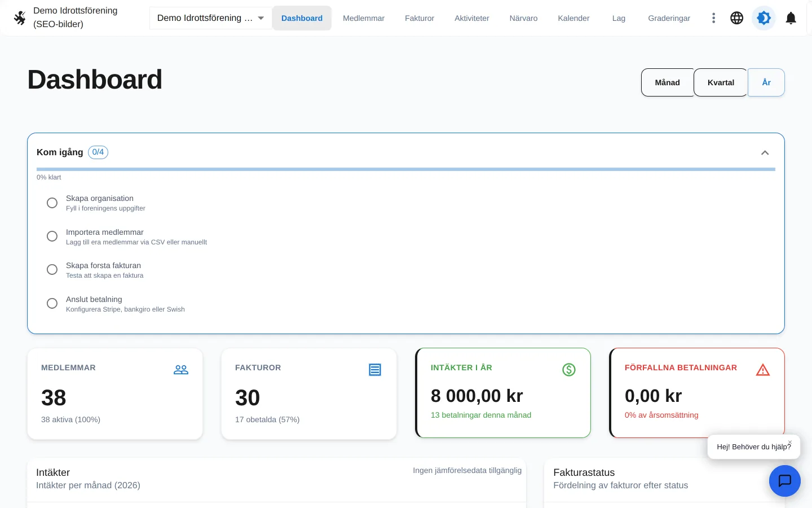812x508 pixels.
Task: Click the 8 000,00 kr revenue value
Action: point(477,396)
